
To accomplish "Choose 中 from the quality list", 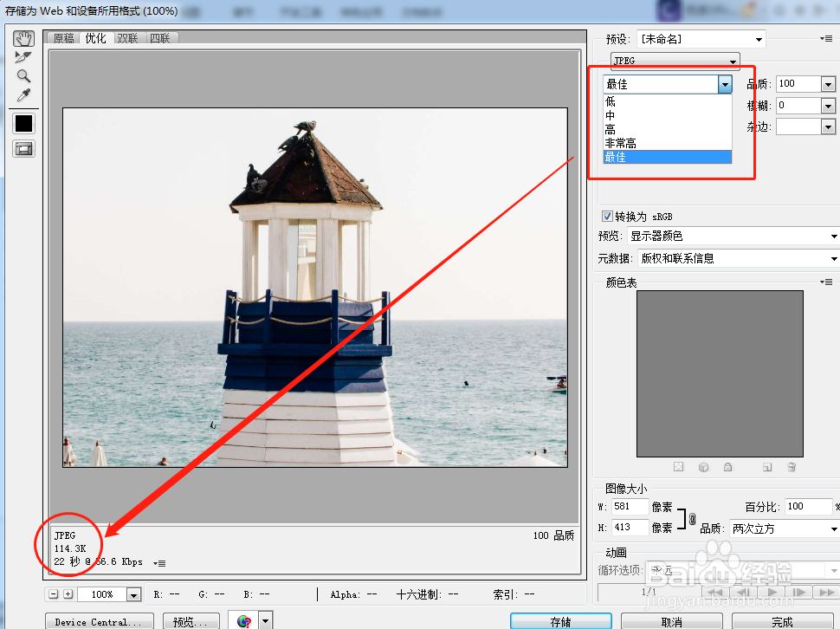I will tap(667, 115).
